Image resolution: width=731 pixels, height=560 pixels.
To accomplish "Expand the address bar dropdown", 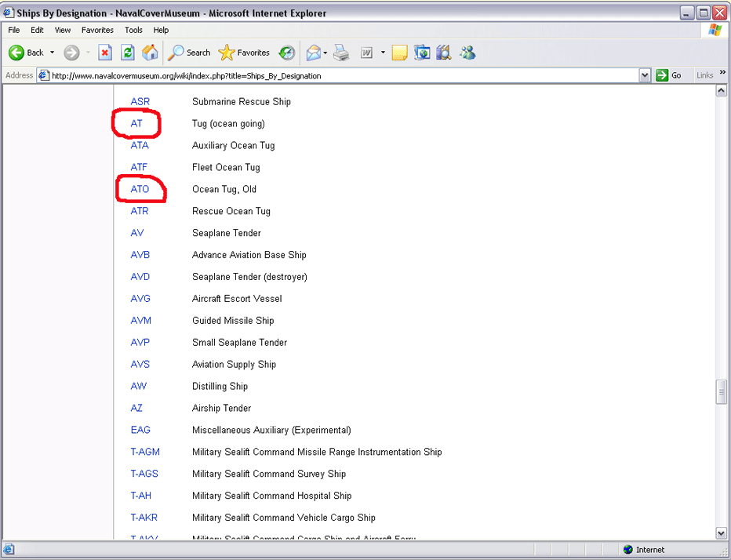I will point(645,75).
